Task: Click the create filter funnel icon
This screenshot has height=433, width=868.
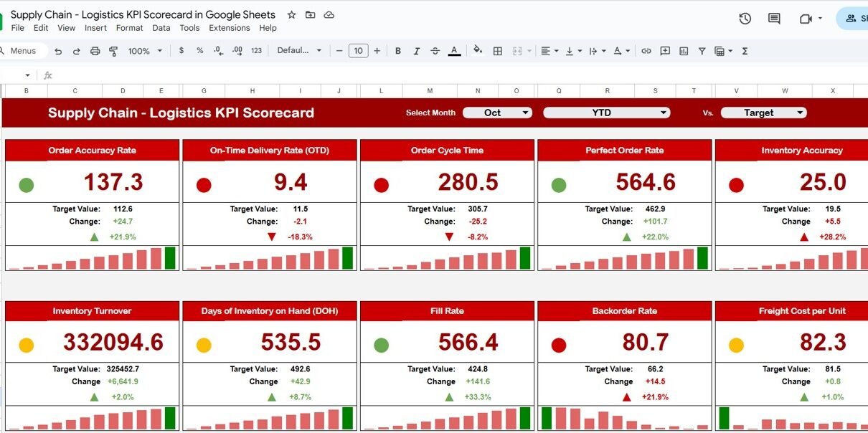Action: (x=702, y=51)
